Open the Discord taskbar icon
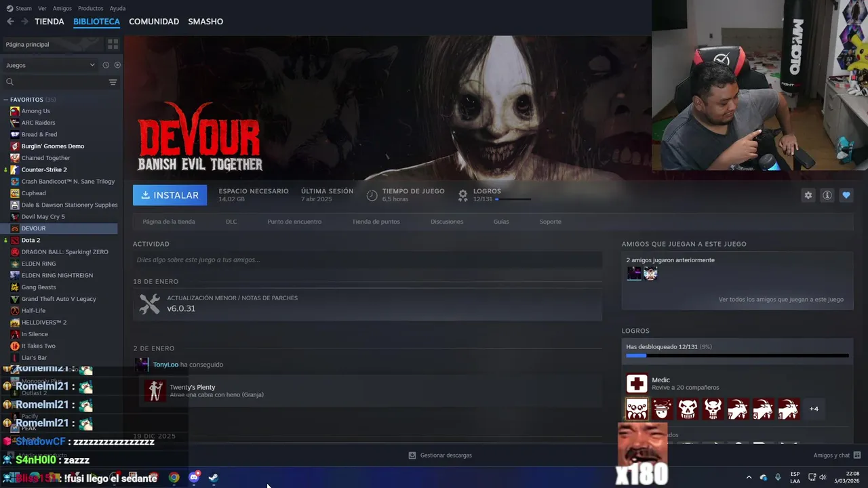The height and width of the screenshot is (488, 868). coord(194,477)
